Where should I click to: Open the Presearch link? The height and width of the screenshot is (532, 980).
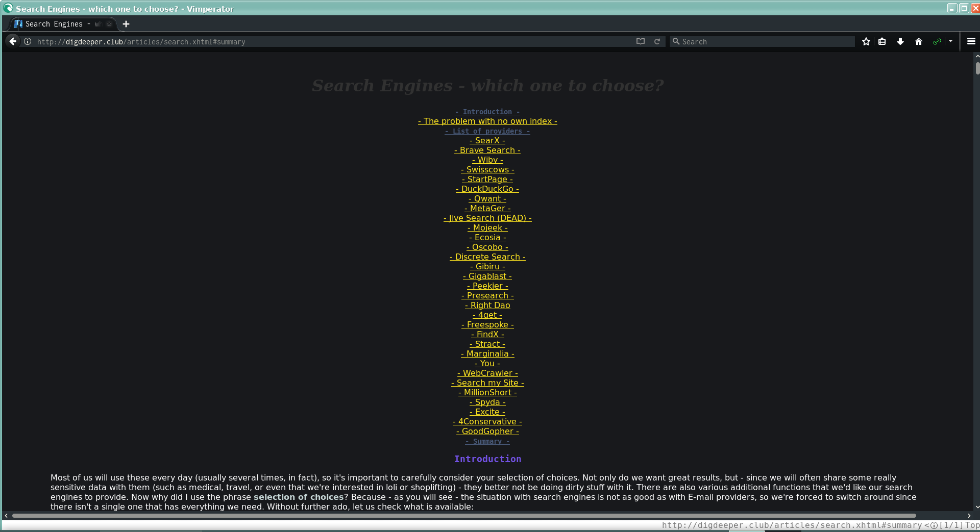[487, 295]
